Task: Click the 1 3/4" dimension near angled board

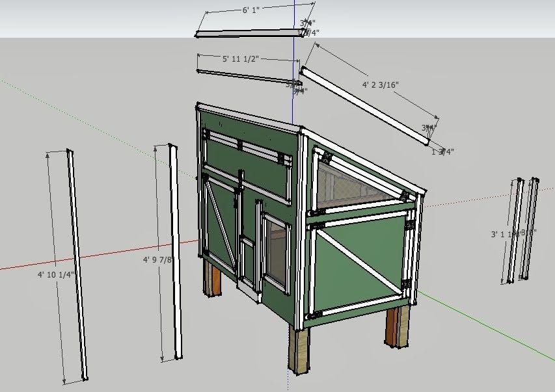Action: [x=442, y=151]
